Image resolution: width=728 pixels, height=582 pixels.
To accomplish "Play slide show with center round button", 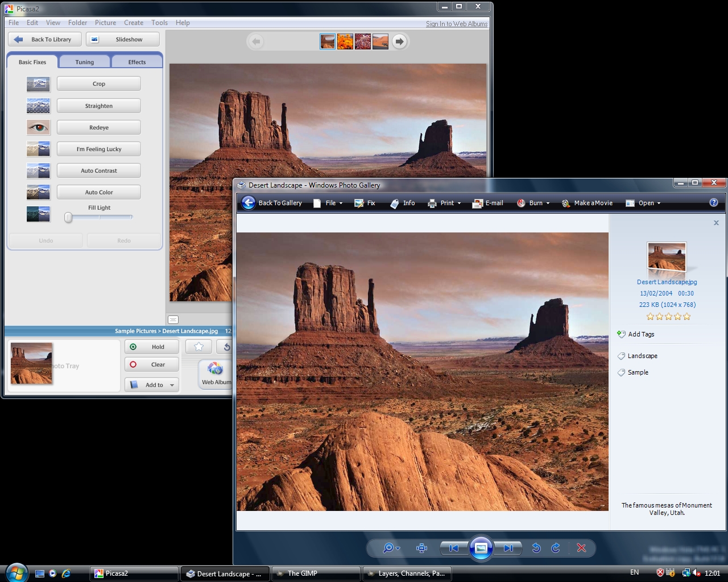I will 481,548.
